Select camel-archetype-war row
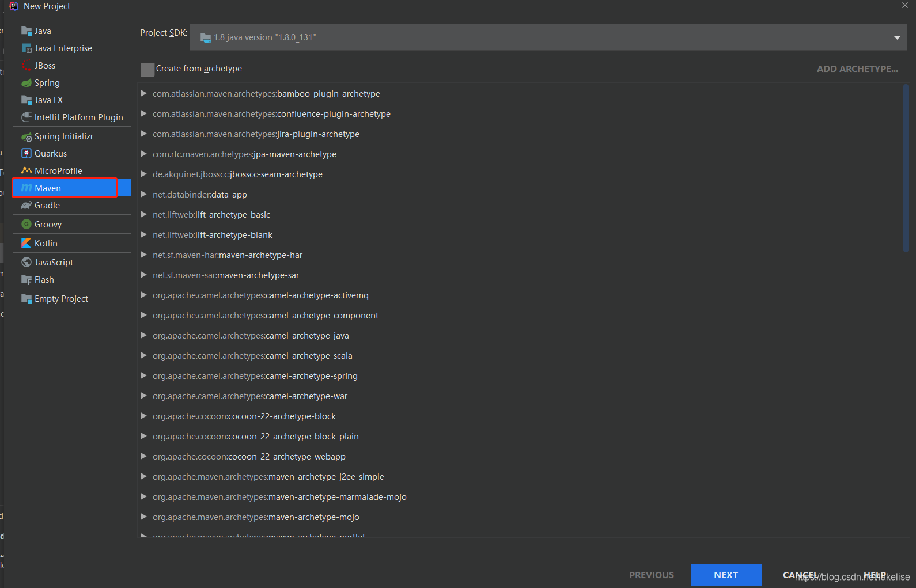Screen dimensions: 916x588 coord(521,396)
